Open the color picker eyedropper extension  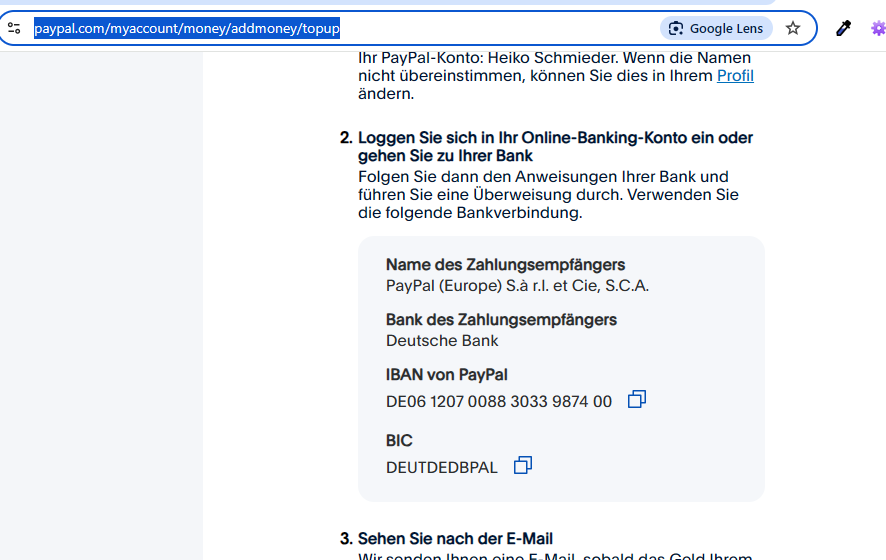[843, 28]
